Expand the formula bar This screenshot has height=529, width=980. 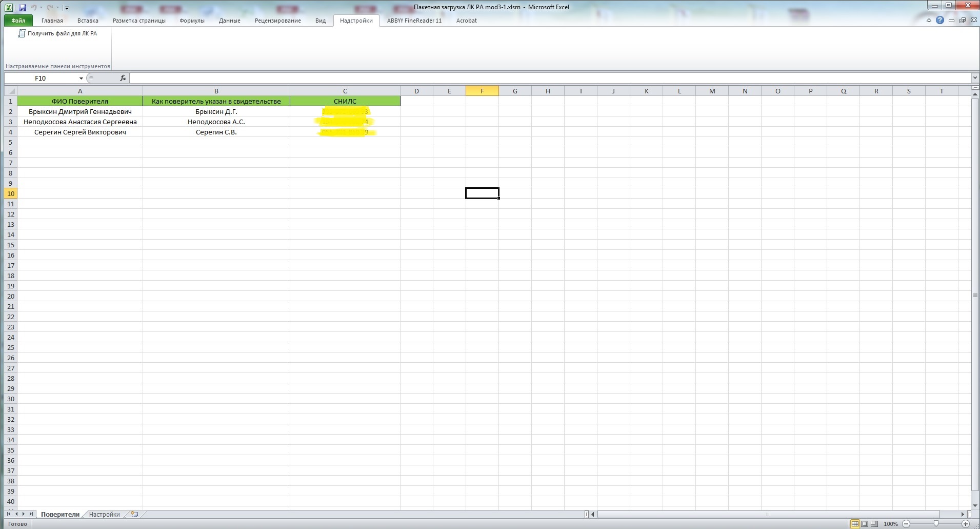tap(975, 78)
